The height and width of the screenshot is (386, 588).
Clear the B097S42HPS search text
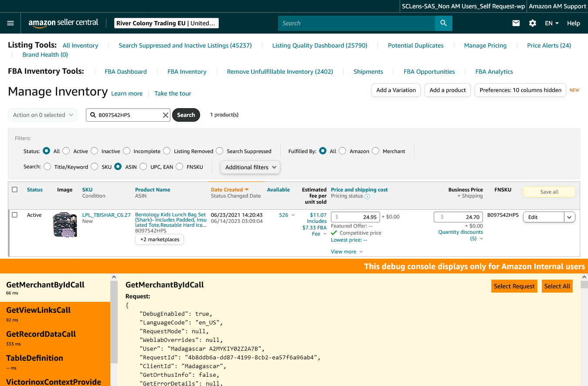(x=166, y=115)
